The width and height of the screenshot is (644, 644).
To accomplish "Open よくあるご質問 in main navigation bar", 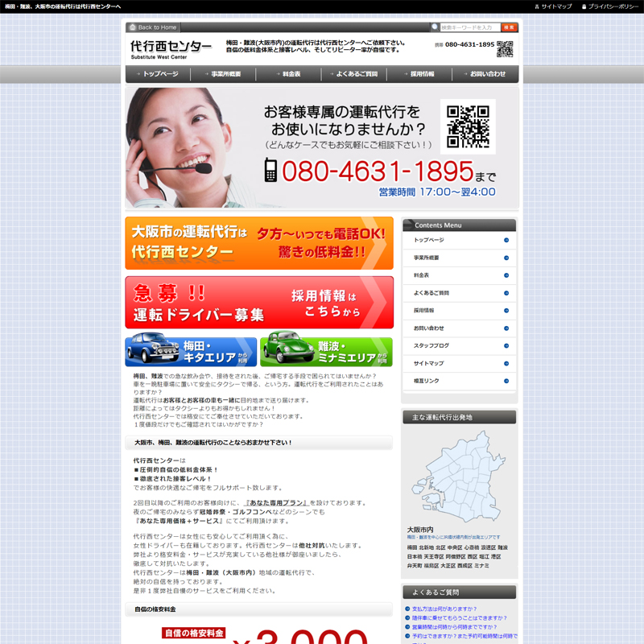I will [x=353, y=74].
